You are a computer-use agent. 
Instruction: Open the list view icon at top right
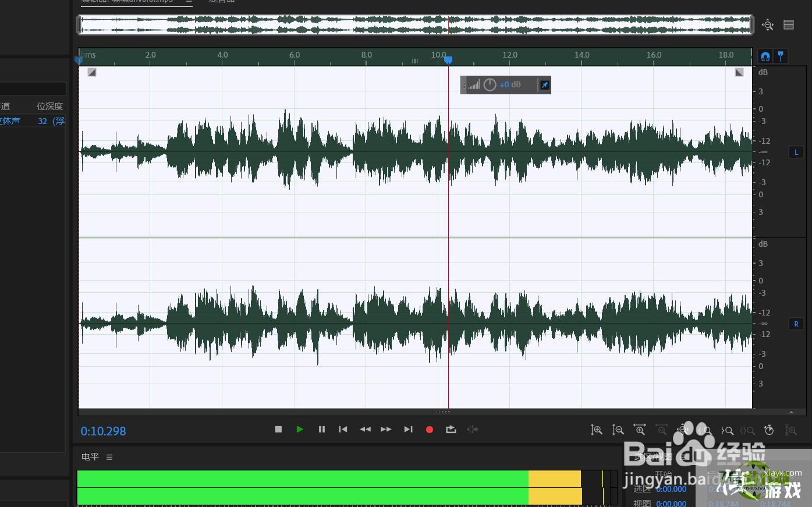(789, 24)
